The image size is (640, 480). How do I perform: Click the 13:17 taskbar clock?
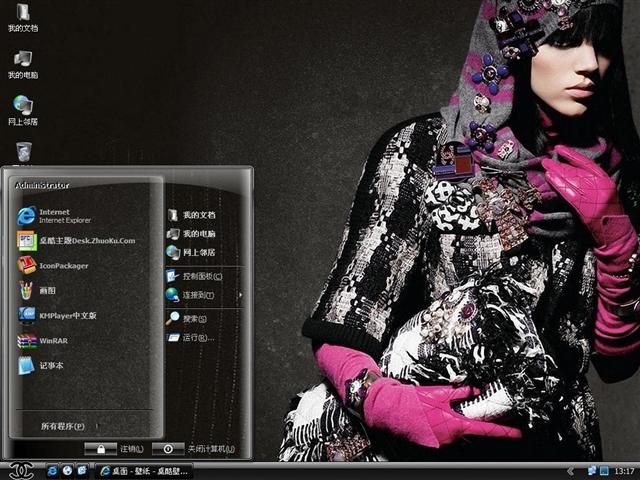coord(624,471)
